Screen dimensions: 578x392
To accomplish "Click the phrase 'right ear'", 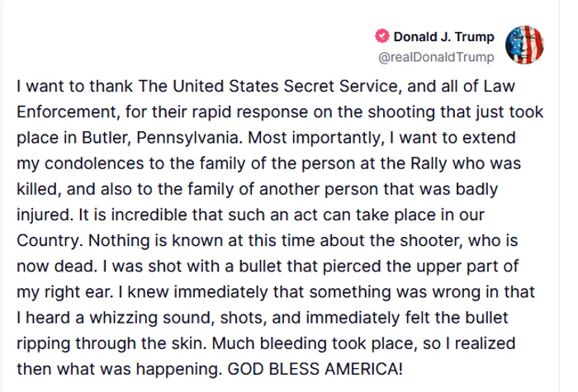I will click(x=78, y=292).
